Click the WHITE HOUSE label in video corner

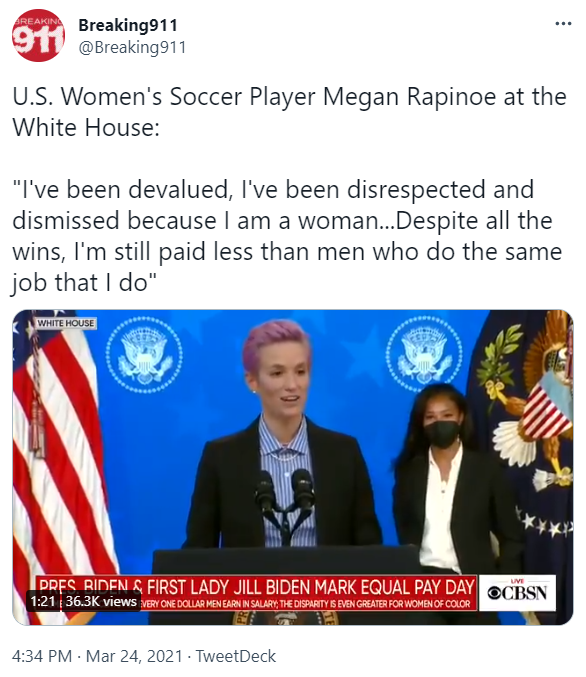pyautogui.click(x=66, y=323)
